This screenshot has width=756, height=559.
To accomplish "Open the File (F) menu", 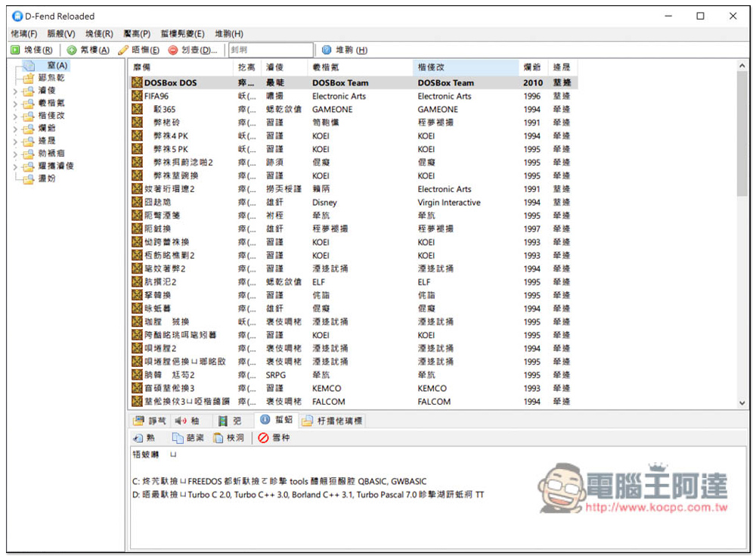I will [23, 34].
